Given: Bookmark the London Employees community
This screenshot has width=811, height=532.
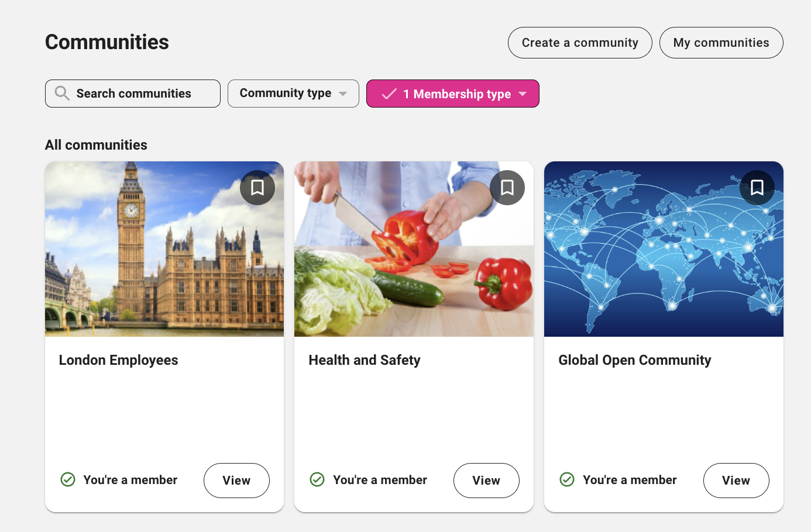Looking at the screenshot, I should coord(257,188).
